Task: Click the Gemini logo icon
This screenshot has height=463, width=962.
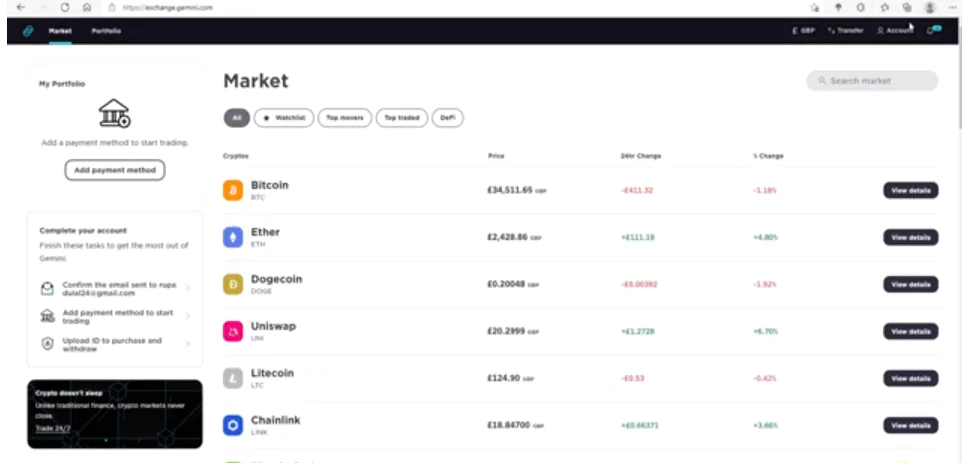Action: click(x=28, y=31)
